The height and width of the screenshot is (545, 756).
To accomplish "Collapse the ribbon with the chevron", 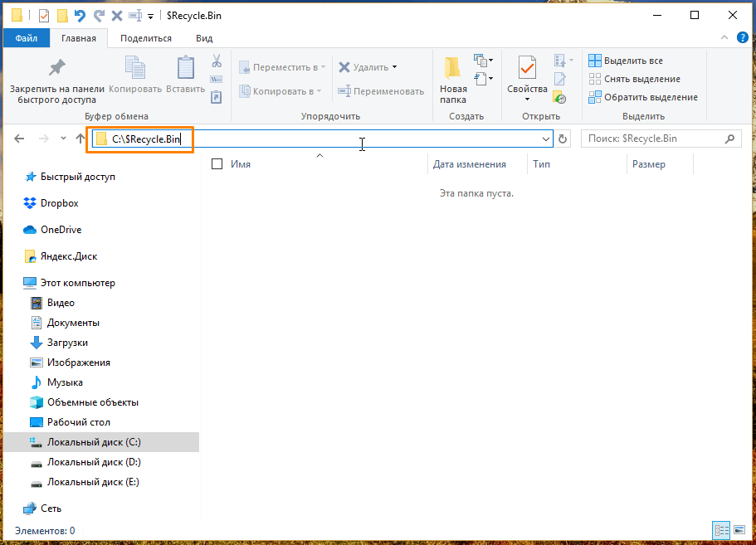I will [723, 37].
